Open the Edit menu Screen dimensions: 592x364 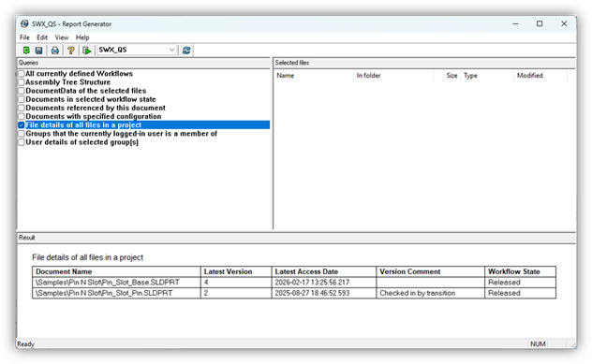click(42, 37)
